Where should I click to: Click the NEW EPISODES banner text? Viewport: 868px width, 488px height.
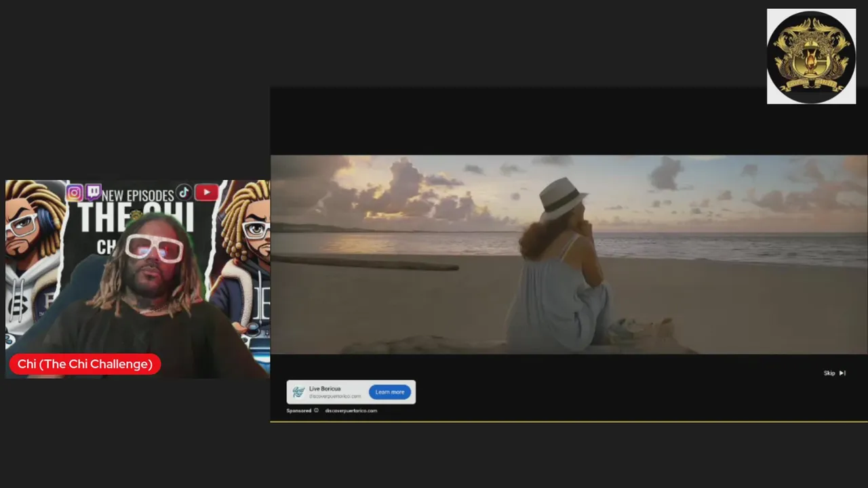(138, 196)
